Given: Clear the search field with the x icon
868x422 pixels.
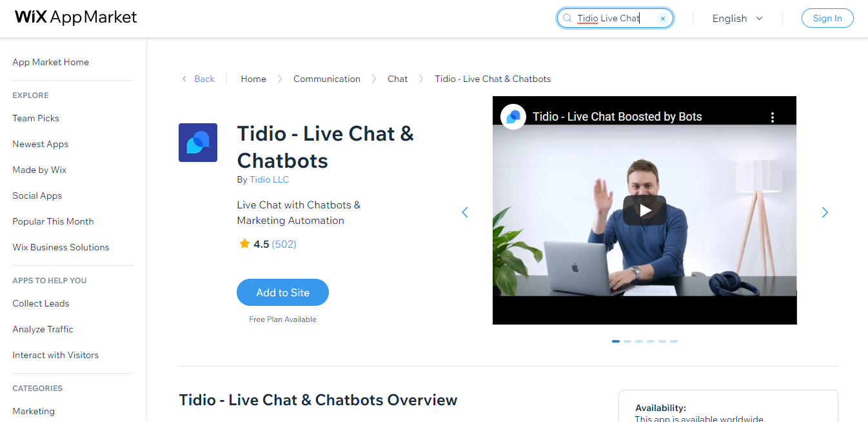Looking at the screenshot, I should pyautogui.click(x=662, y=19).
